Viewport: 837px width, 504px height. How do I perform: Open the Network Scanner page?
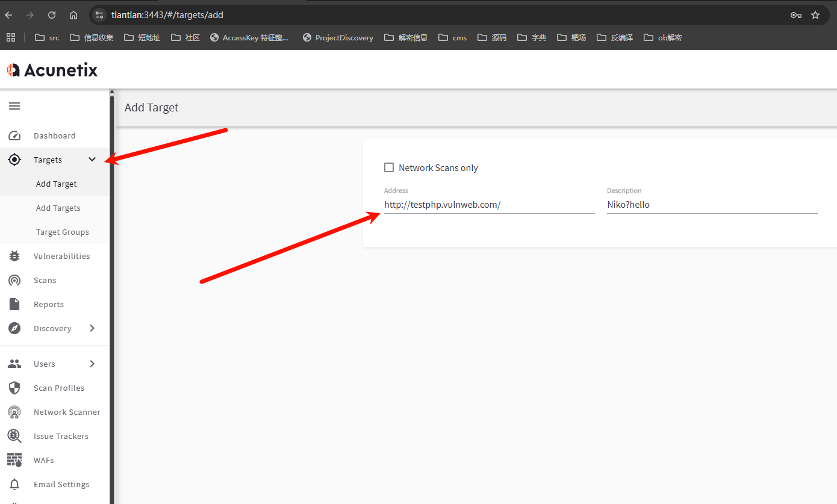pyautogui.click(x=66, y=412)
